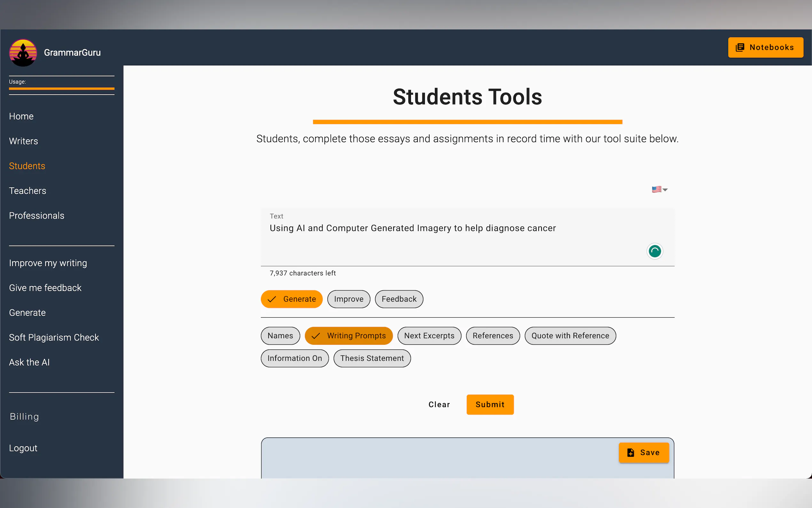Click the GrammarGuru meditation logo
This screenshot has height=508, width=812.
coord(23,53)
